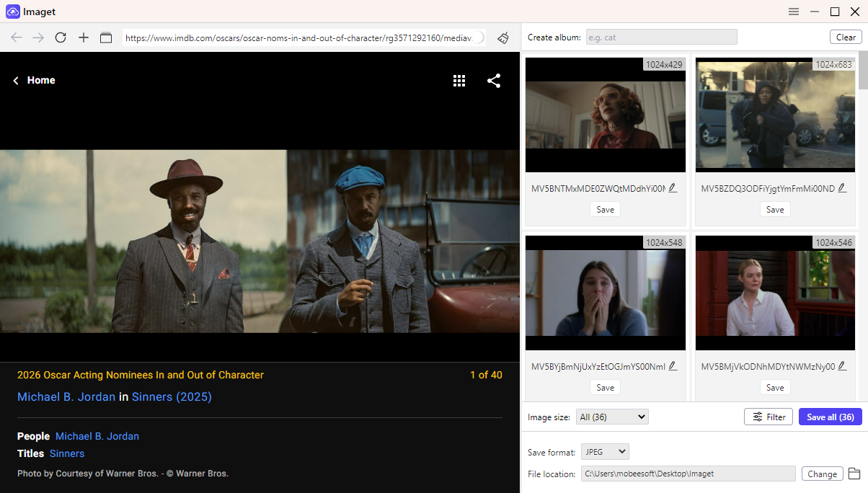Image resolution: width=868 pixels, height=493 pixels.
Task: Click the Sinners (2025) link
Action: coord(172,397)
